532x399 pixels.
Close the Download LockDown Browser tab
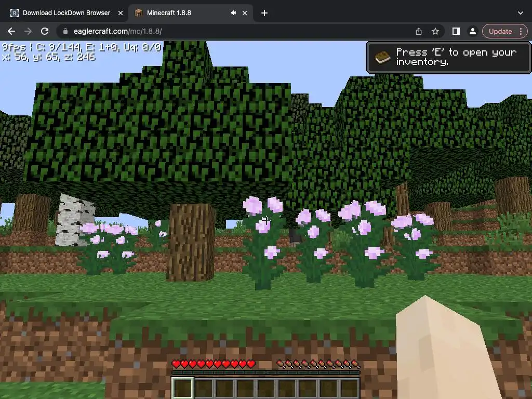(x=121, y=13)
